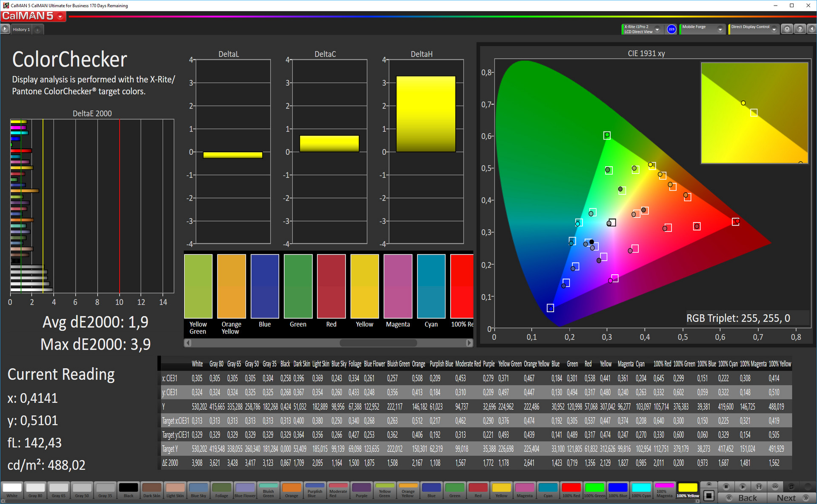This screenshot has height=504, width=817.
Task: Add a new history tab with plus
Action: pyautogui.click(x=37, y=30)
